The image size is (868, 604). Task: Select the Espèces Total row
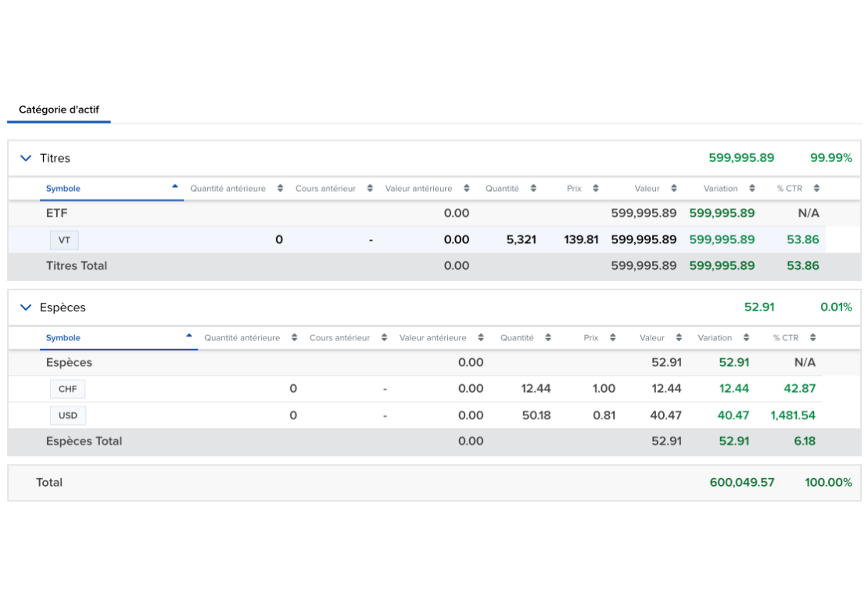pyautogui.click(x=84, y=441)
